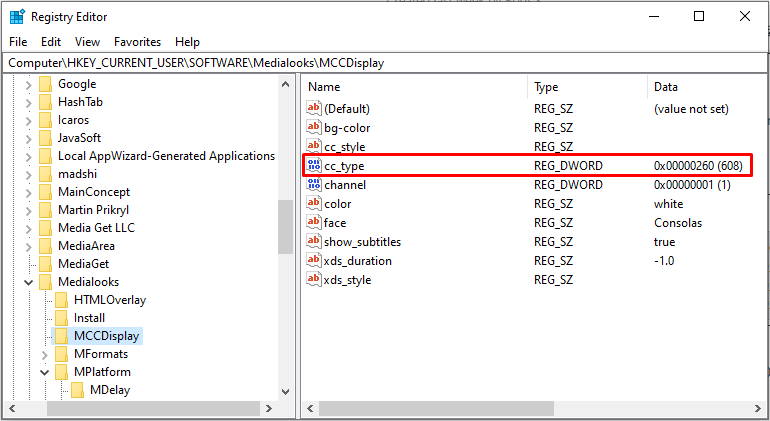The image size is (770, 421).
Task: Click the bg-color string value icon
Action: coord(313,127)
